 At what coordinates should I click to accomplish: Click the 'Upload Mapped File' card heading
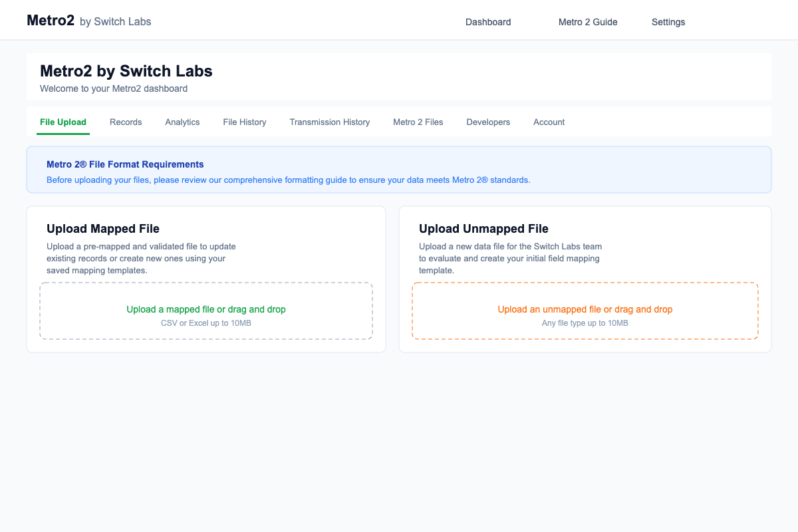(x=103, y=229)
